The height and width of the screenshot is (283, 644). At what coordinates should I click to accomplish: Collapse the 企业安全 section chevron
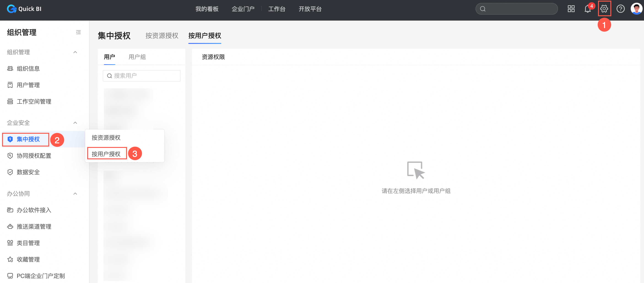pos(75,123)
